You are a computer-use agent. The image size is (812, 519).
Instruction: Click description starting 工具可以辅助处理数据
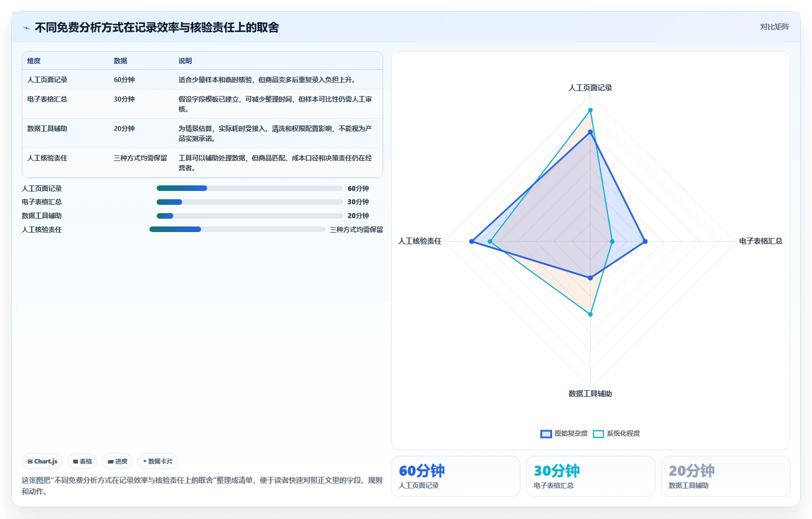pyautogui.click(x=275, y=163)
